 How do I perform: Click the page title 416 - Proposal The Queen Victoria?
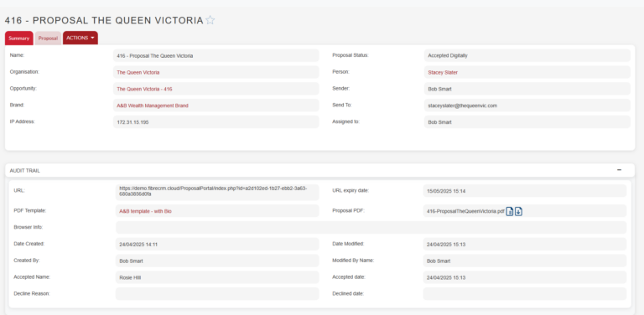(x=104, y=20)
